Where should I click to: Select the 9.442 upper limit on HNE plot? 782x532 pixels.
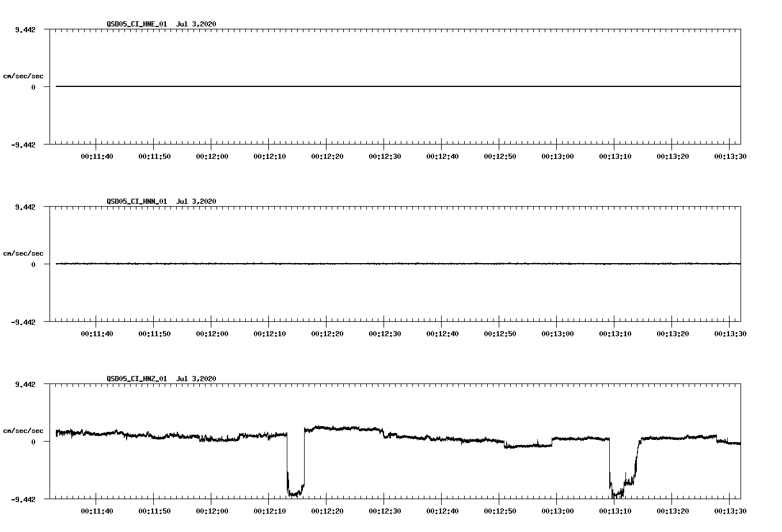pyautogui.click(x=25, y=29)
